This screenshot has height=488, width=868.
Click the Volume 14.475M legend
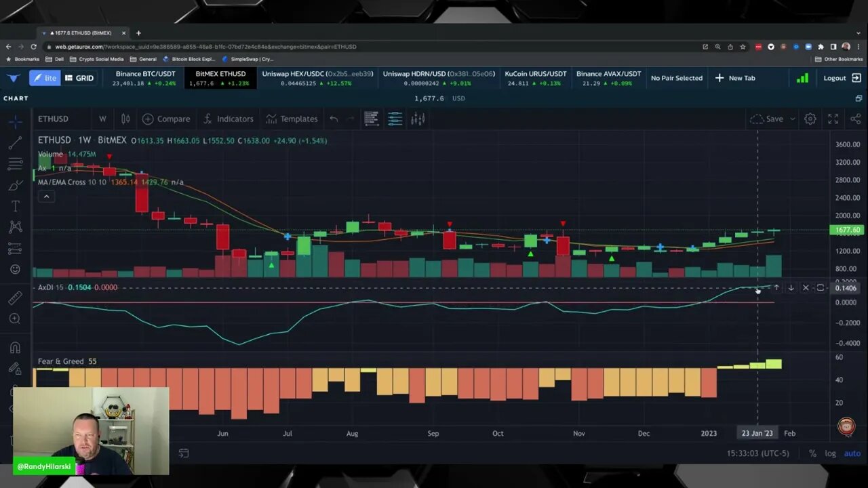[x=67, y=155]
